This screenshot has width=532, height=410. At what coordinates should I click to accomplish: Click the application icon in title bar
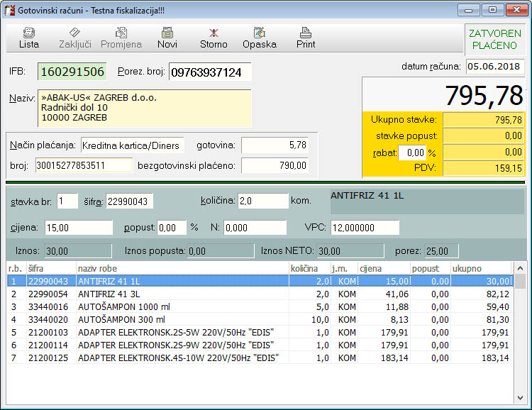click(x=11, y=10)
